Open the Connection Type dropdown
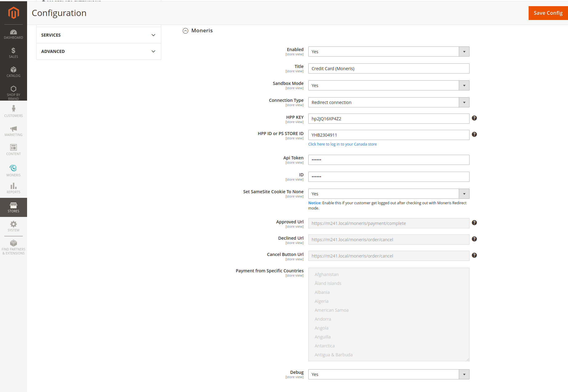568x392 pixels. 389,102
